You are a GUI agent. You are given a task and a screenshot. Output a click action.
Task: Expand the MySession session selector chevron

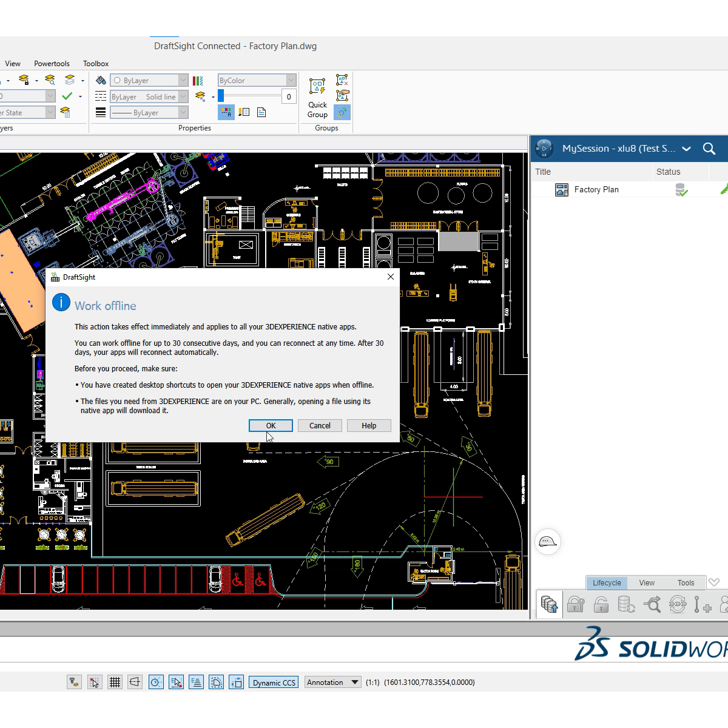(686, 148)
